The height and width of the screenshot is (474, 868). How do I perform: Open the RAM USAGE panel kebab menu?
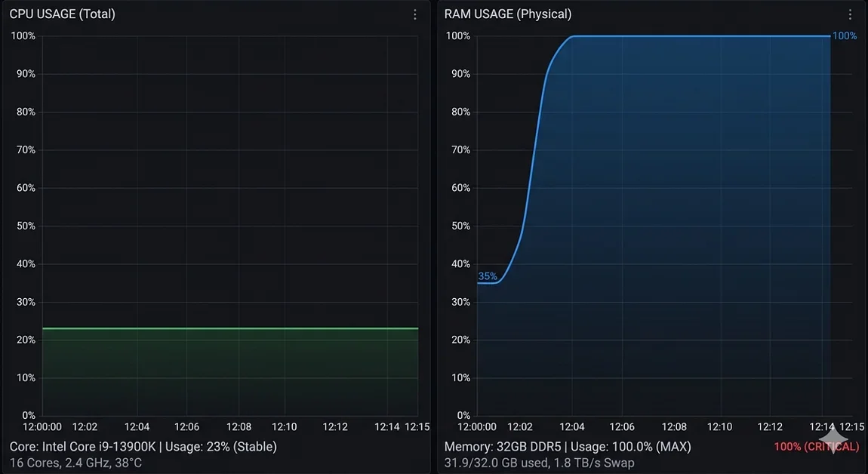(851, 14)
